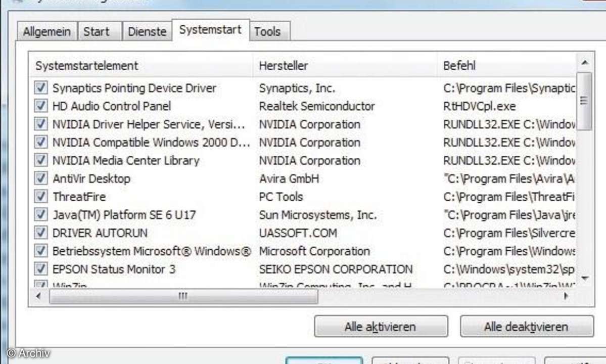Select the C:\Windows\system32 command cell
Image resolution: width=606 pixels, height=364 pixels.
coord(509,269)
